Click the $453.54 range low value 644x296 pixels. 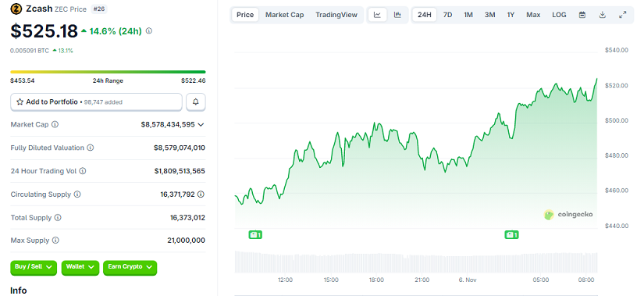[23, 80]
